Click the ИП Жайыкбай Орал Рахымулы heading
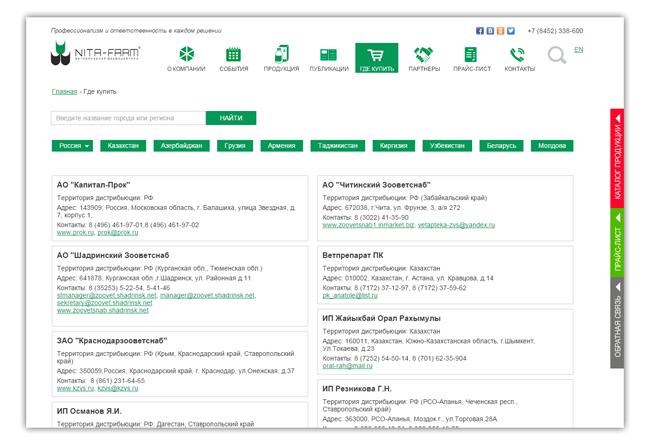The image size is (650, 445). pos(381,319)
